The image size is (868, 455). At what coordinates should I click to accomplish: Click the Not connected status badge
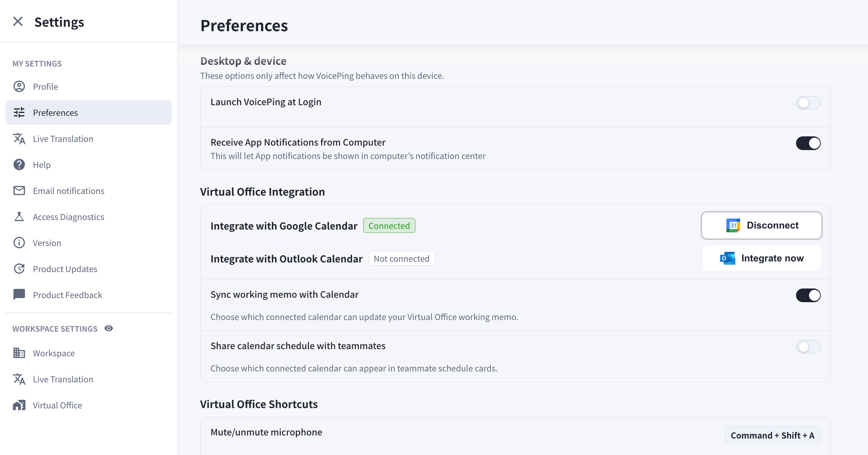point(401,258)
